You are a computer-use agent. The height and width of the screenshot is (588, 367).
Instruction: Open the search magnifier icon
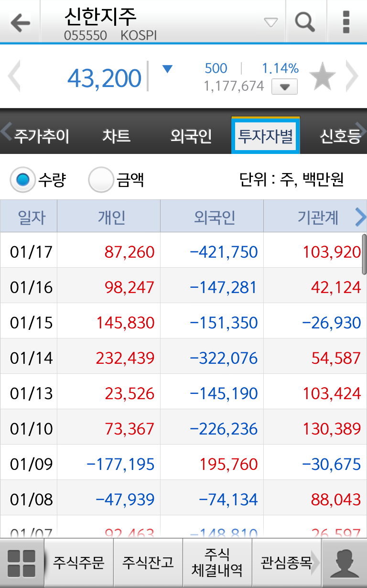tap(305, 22)
